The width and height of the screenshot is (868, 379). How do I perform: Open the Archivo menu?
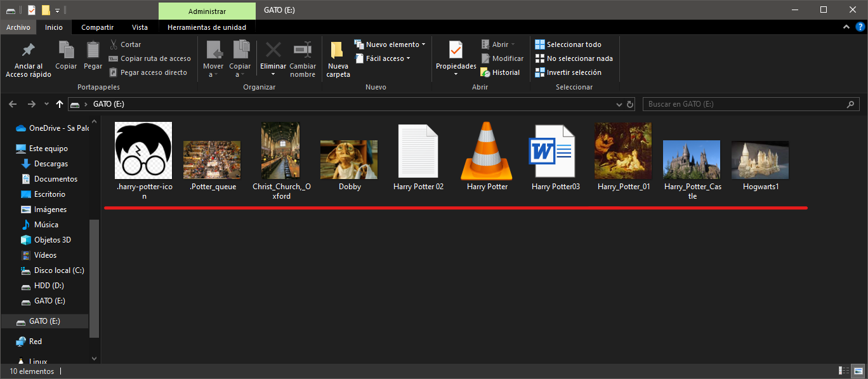[18, 27]
